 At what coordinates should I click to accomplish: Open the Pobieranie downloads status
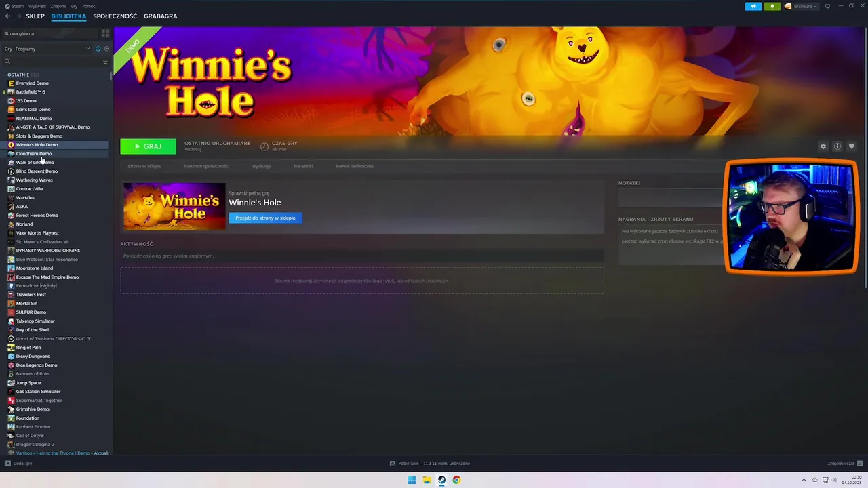430,464
